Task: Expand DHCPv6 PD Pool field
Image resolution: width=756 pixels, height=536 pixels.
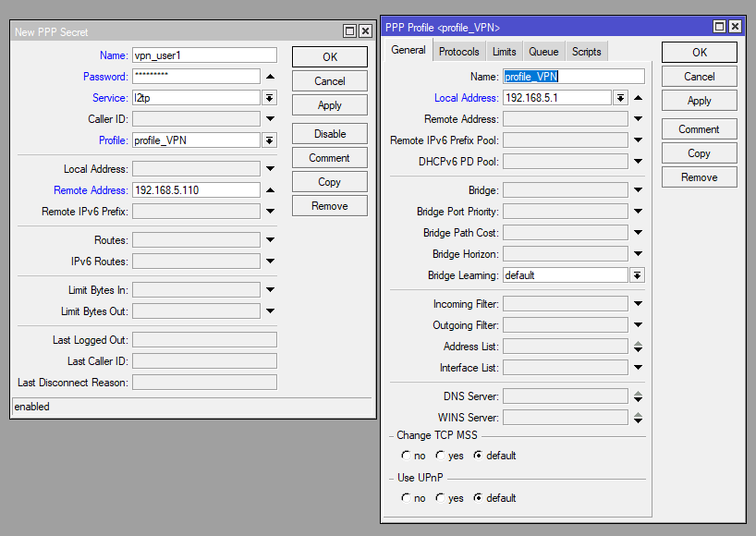Action: point(639,162)
